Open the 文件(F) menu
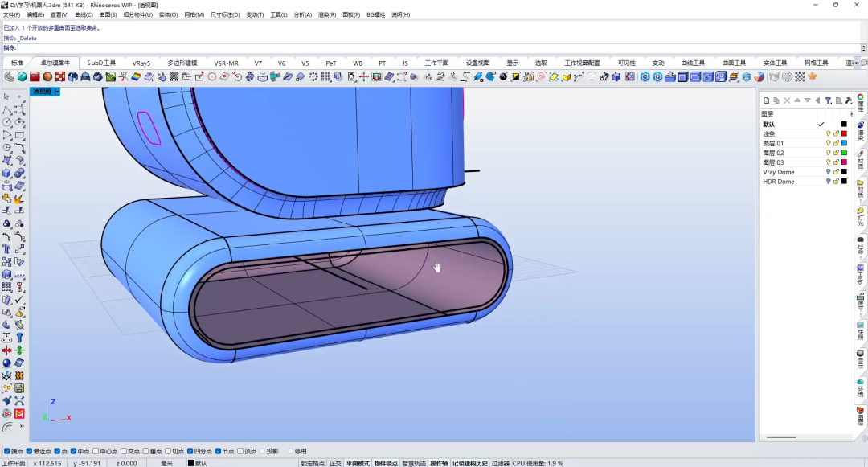The image size is (868, 467). [11, 15]
